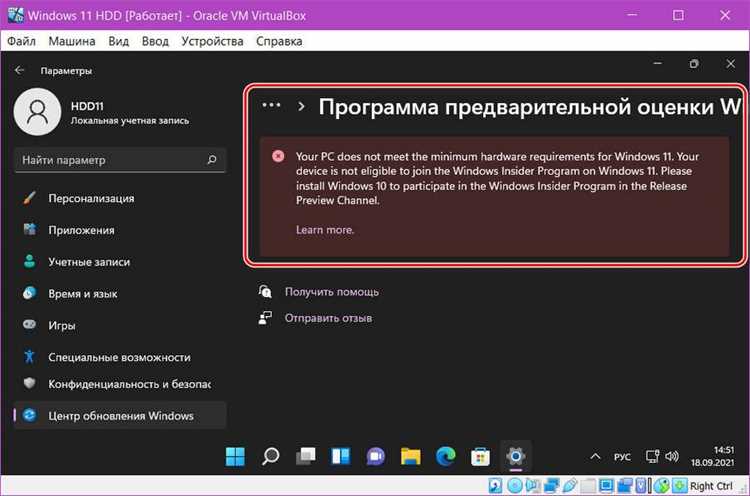This screenshot has width=750, height=496.
Task: Click the red error icon in warning
Action: coord(278,156)
